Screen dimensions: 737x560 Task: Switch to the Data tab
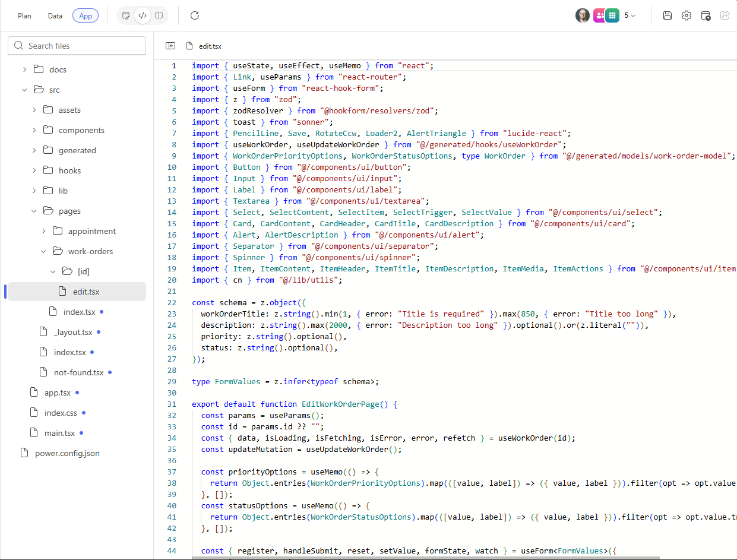pyautogui.click(x=55, y=16)
